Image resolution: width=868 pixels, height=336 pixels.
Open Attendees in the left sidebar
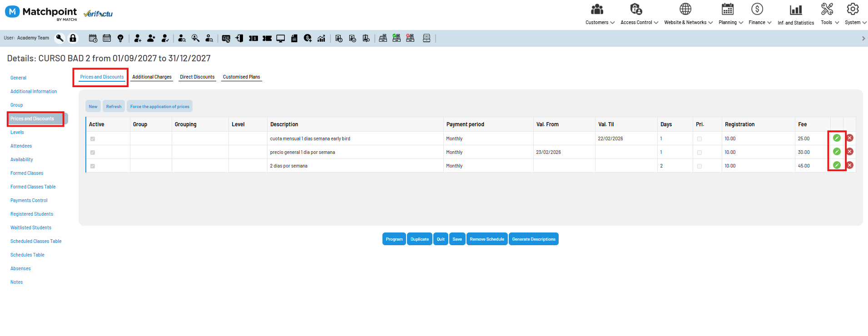(x=21, y=146)
